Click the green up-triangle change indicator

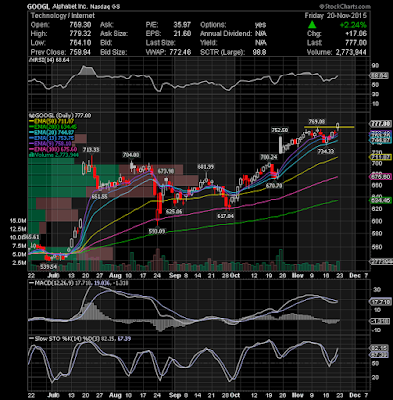(x=312, y=25)
